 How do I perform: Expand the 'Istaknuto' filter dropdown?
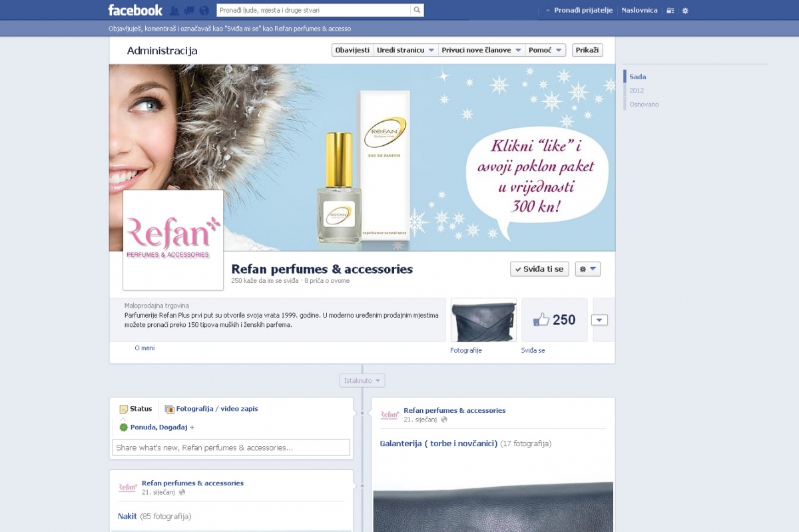pyautogui.click(x=362, y=381)
